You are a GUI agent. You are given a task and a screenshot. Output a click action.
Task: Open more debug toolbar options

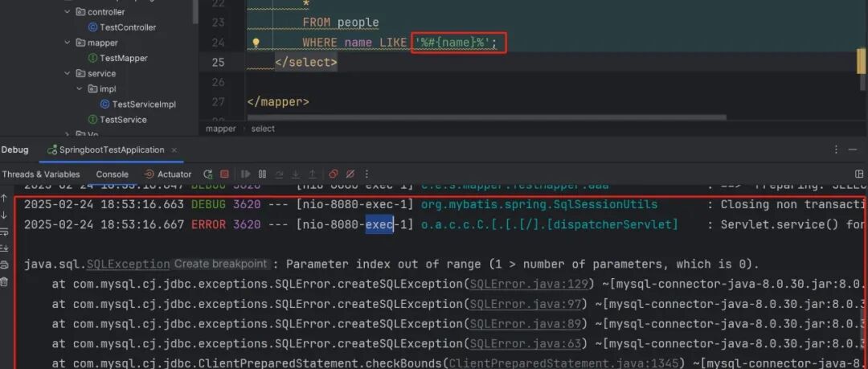(x=366, y=174)
